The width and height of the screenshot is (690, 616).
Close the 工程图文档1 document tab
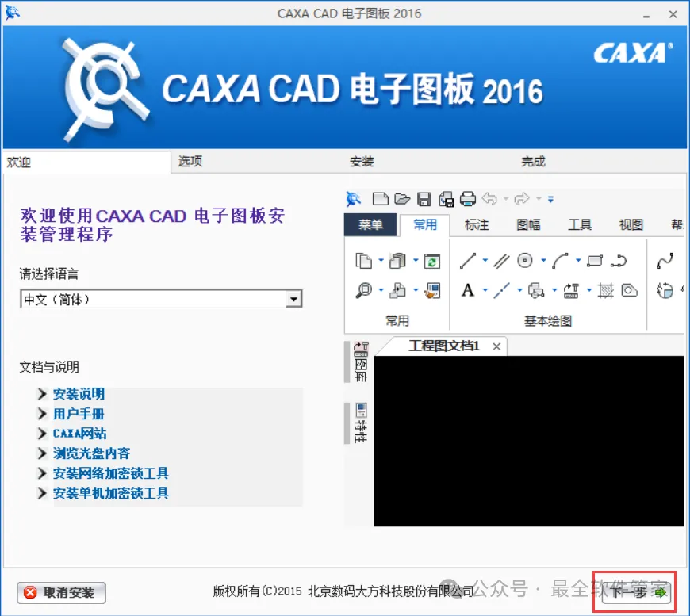pos(496,346)
